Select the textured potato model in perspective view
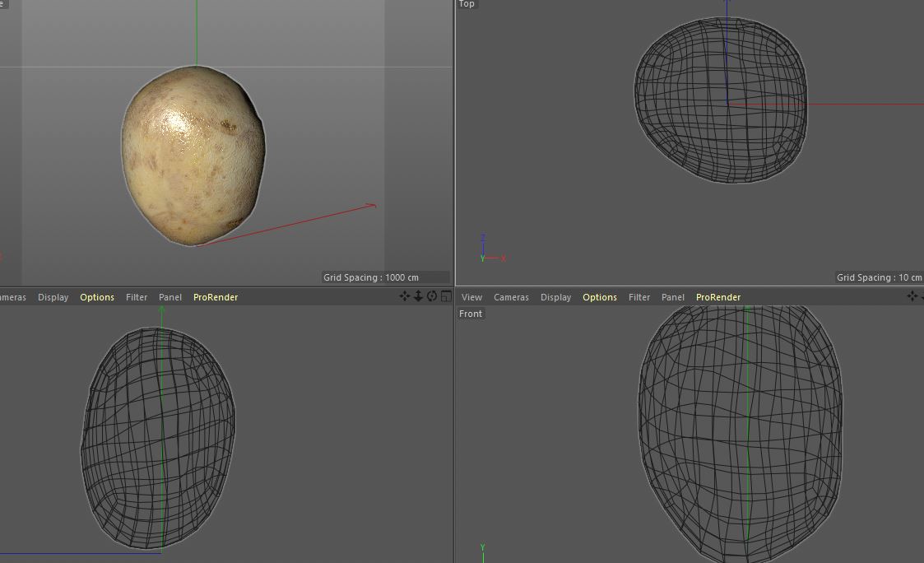 pos(193,156)
